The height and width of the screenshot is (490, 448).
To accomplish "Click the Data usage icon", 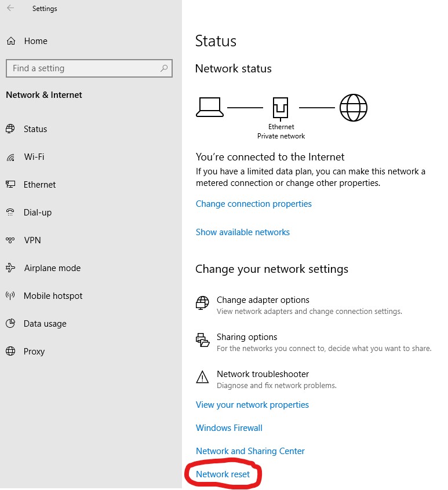I will pyautogui.click(x=10, y=324).
